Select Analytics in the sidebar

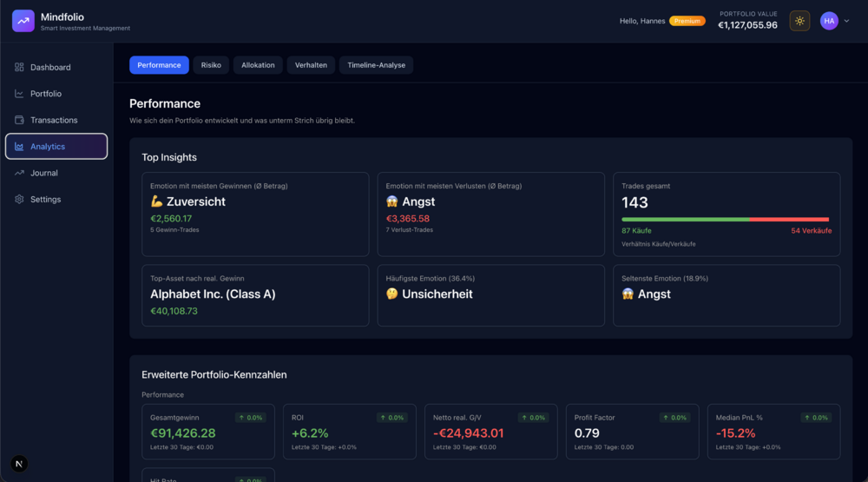(56, 146)
